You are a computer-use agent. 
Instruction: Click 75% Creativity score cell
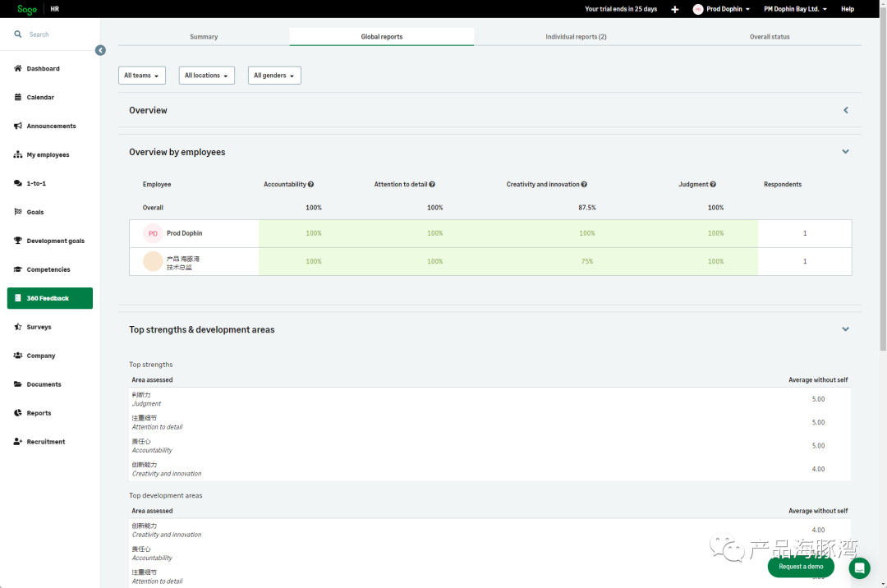point(587,261)
